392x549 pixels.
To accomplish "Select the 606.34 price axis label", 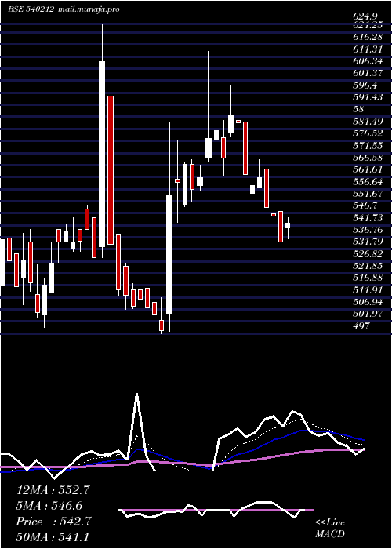I will (368, 61).
